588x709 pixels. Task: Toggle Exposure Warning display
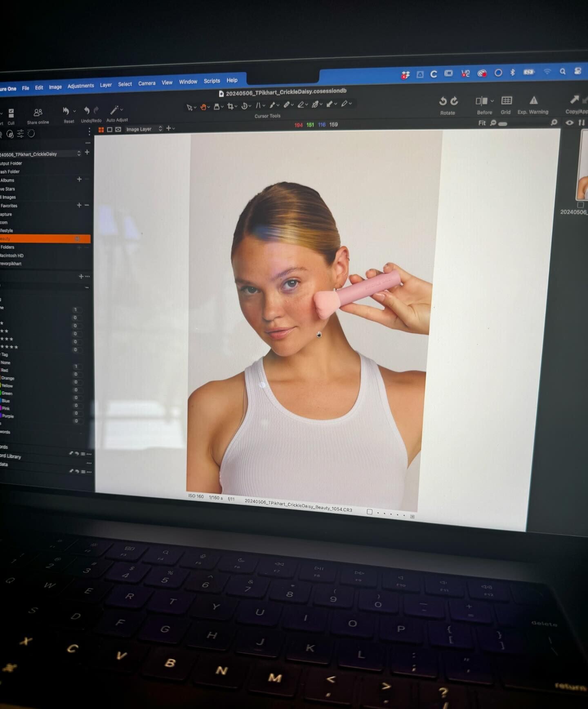(x=533, y=100)
